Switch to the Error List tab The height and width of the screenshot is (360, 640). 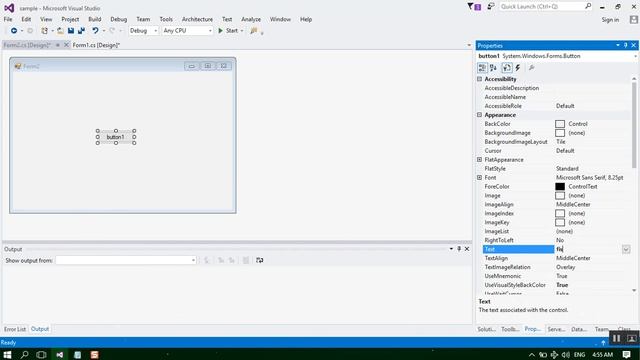tap(15, 329)
